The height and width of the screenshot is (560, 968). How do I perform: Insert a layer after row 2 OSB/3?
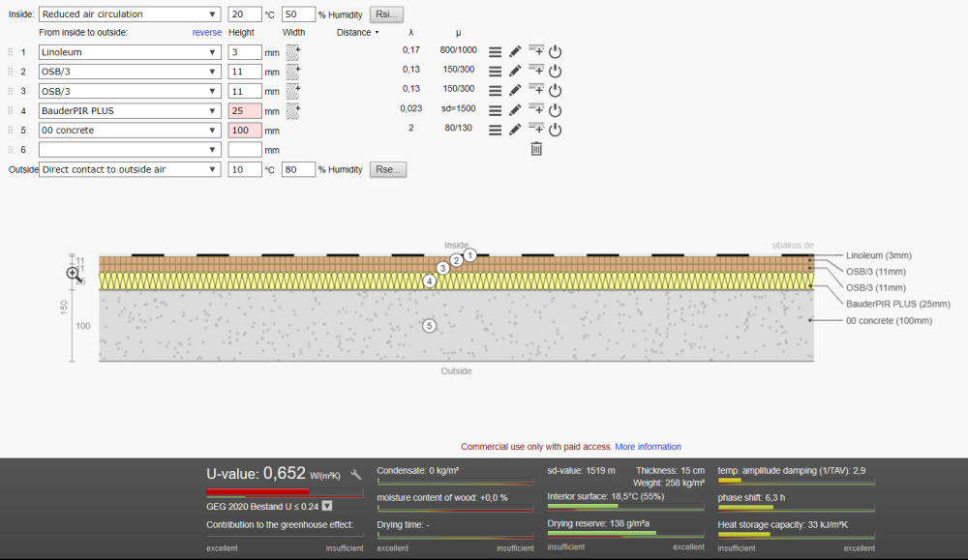tap(536, 70)
